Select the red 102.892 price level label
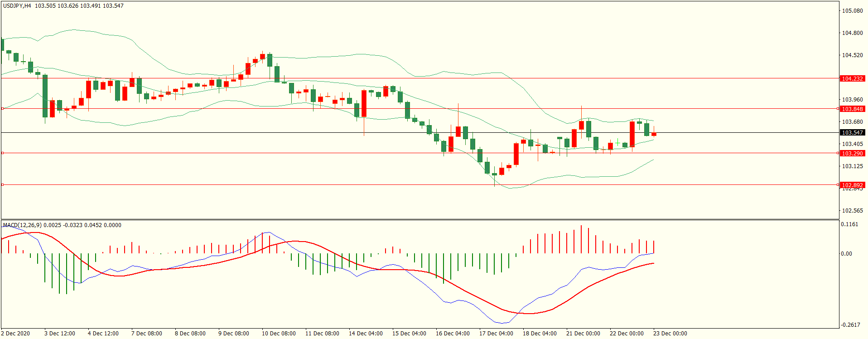This screenshot has height=339, width=868. click(852, 185)
